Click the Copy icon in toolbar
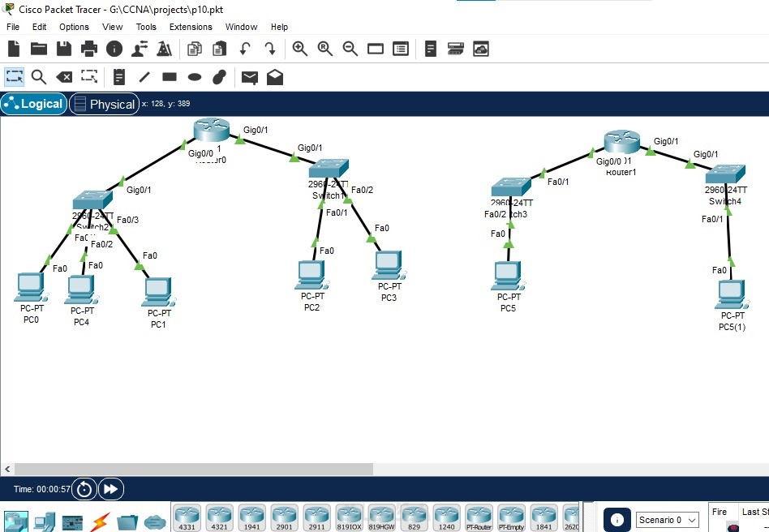The height and width of the screenshot is (532, 769). tap(195, 49)
